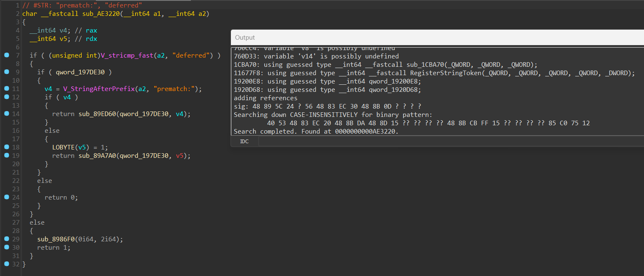
Task: Toggle breakpoint dot on line 7
Action: [x=7, y=55]
